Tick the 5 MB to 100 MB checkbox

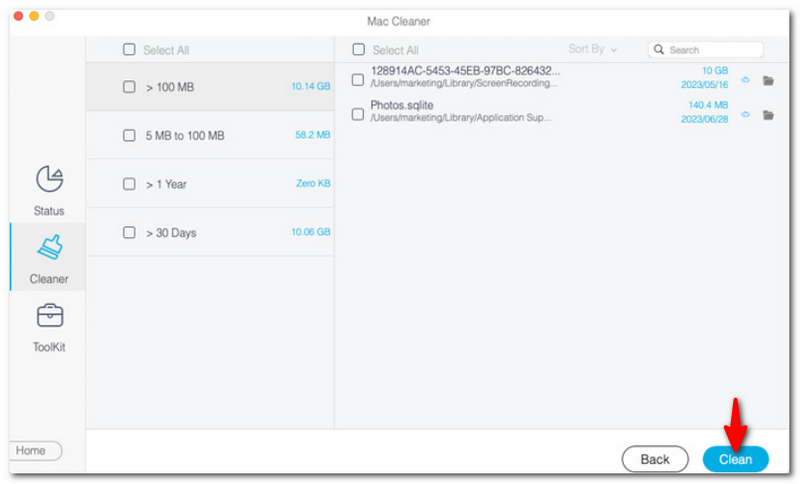pos(129,135)
